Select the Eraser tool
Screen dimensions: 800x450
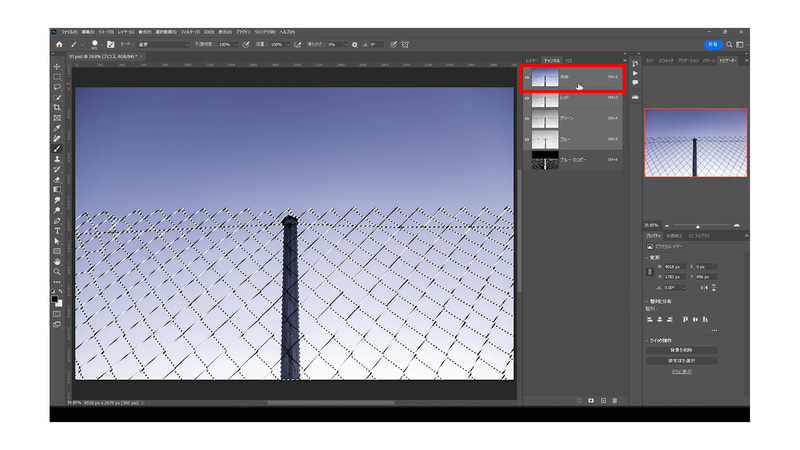(57, 180)
